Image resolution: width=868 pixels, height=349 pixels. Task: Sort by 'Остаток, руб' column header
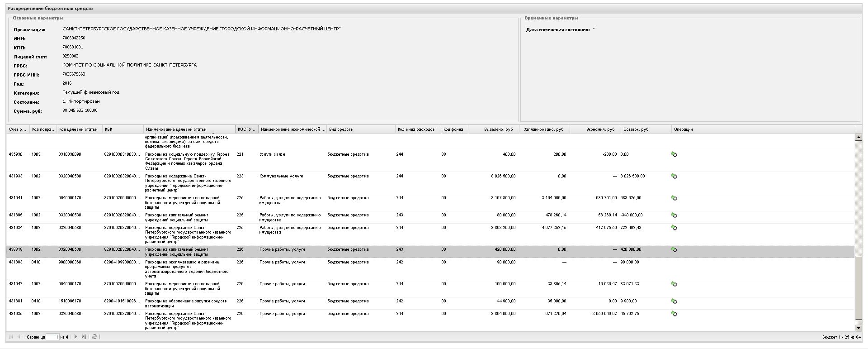click(646, 129)
